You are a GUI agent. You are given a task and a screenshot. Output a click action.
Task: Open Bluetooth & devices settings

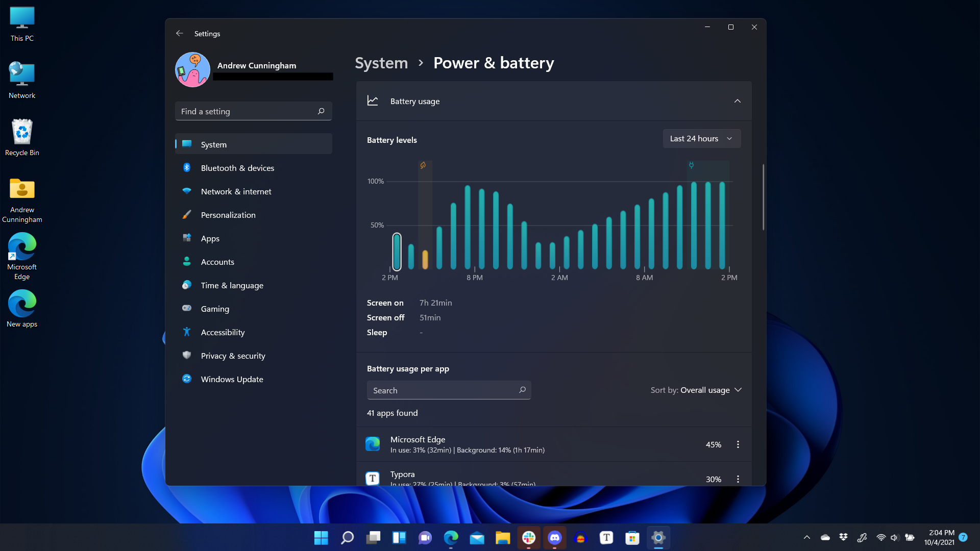coord(254,168)
